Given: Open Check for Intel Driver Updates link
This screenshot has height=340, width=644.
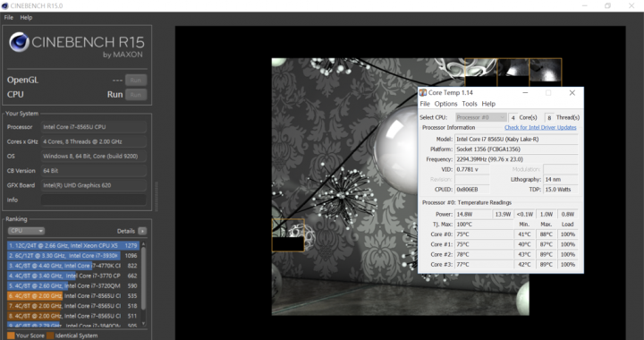Looking at the screenshot, I should [x=540, y=128].
